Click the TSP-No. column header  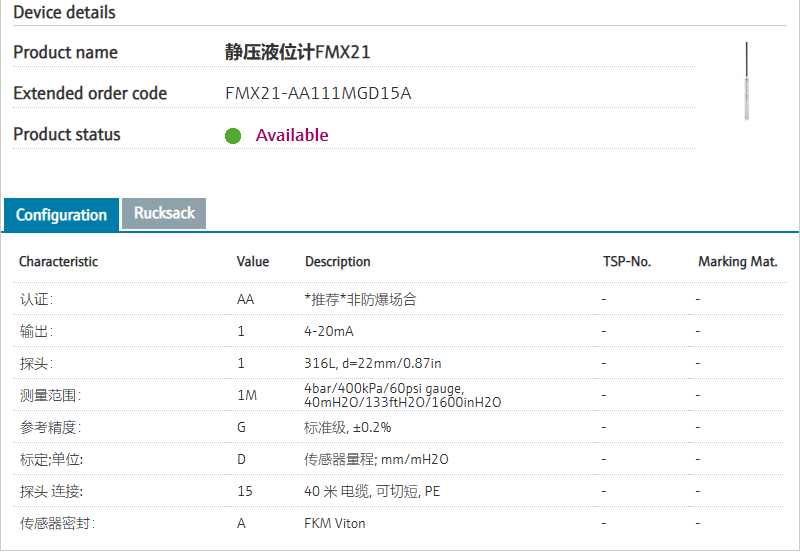tap(626, 262)
